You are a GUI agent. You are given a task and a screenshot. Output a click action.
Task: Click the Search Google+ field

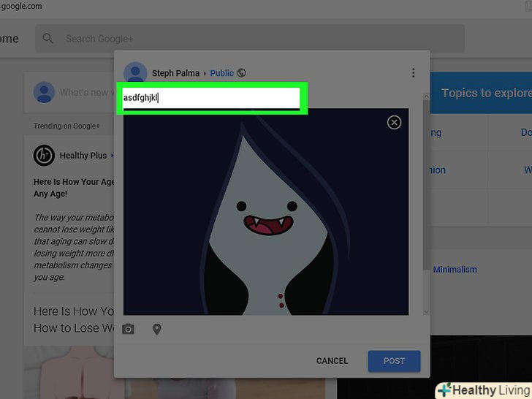250,38
